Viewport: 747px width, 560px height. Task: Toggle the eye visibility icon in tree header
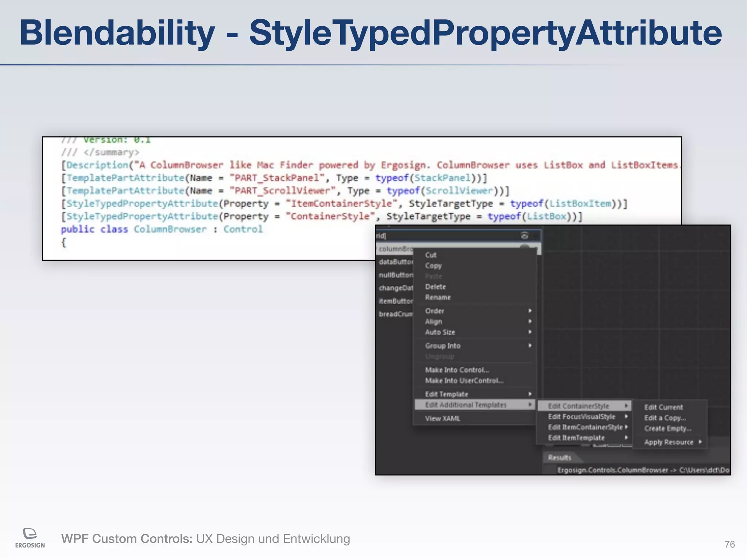pos(525,236)
